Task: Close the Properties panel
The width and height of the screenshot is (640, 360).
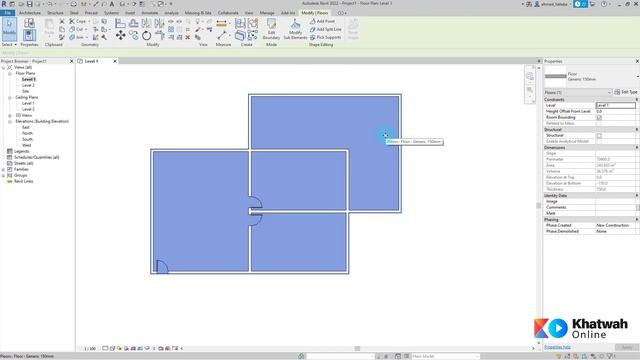Action: tap(637, 61)
